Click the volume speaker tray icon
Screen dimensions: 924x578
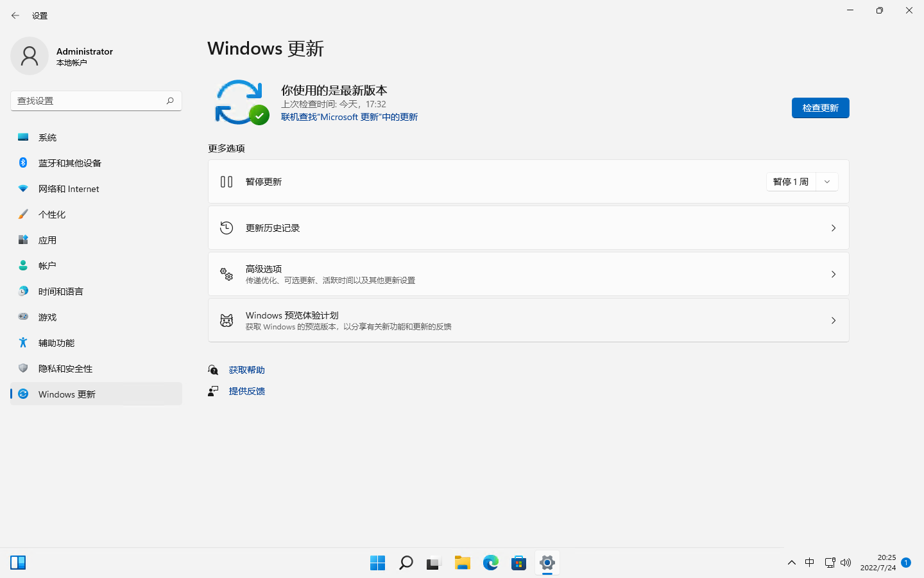846,563
